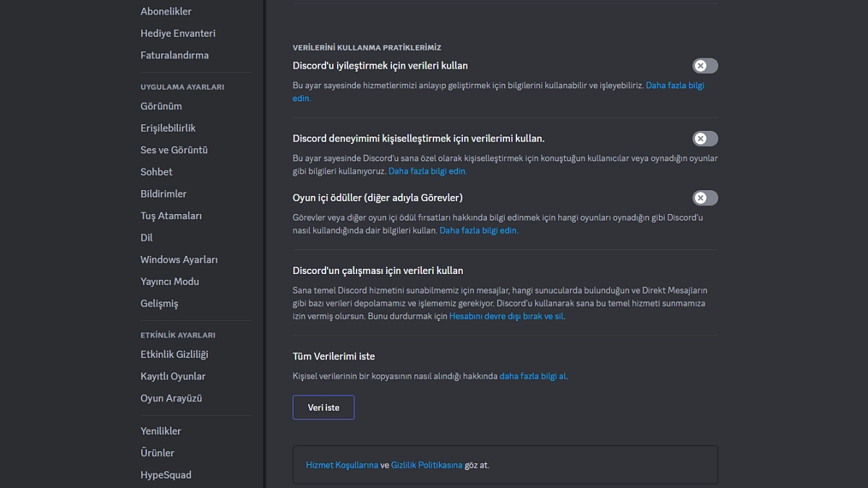
Task: Enable the "Discord'u iyileştirmek için verileri kullan" toggle
Action: click(704, 65)
